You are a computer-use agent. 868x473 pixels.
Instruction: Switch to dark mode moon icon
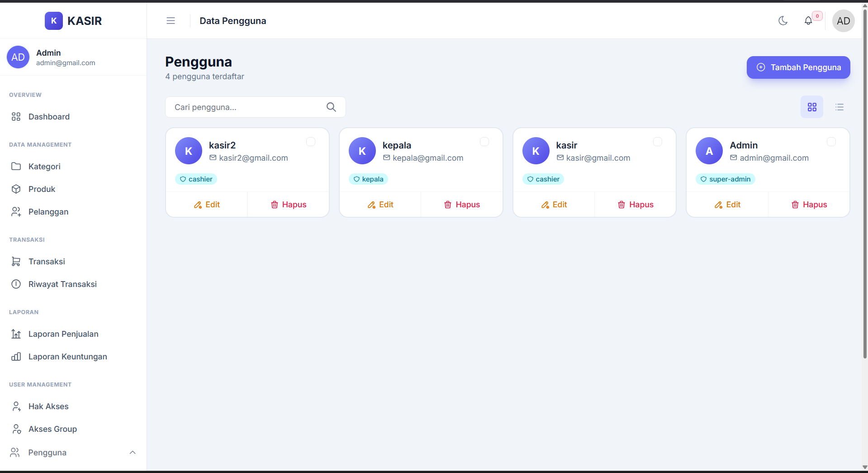pyautogui.click(x=783, y=21)
